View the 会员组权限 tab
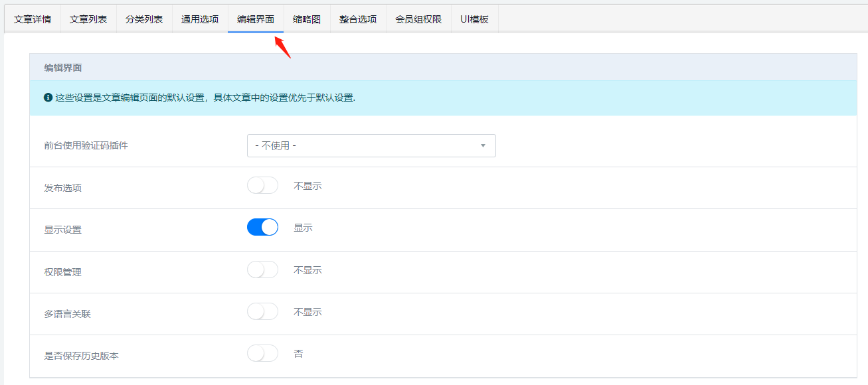 418,19
